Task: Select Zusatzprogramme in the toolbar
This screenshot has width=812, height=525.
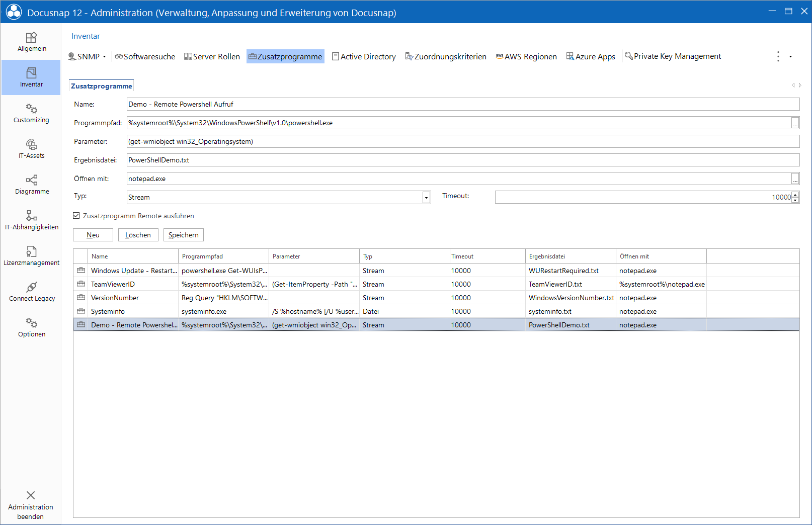Action: (x=285, y=56)
